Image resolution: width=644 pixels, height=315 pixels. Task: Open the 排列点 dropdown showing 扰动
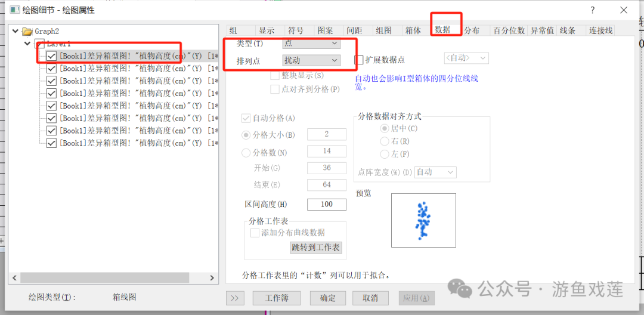point(311,60)
